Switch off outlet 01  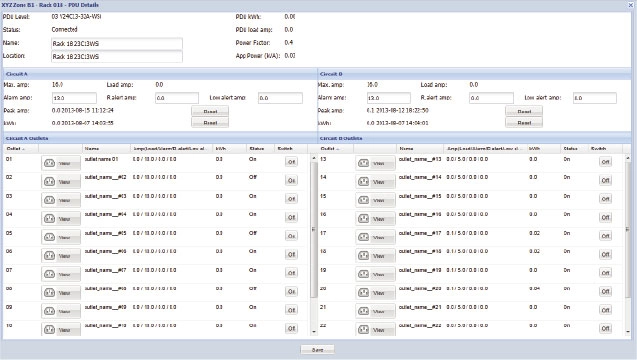pos(291,162)
